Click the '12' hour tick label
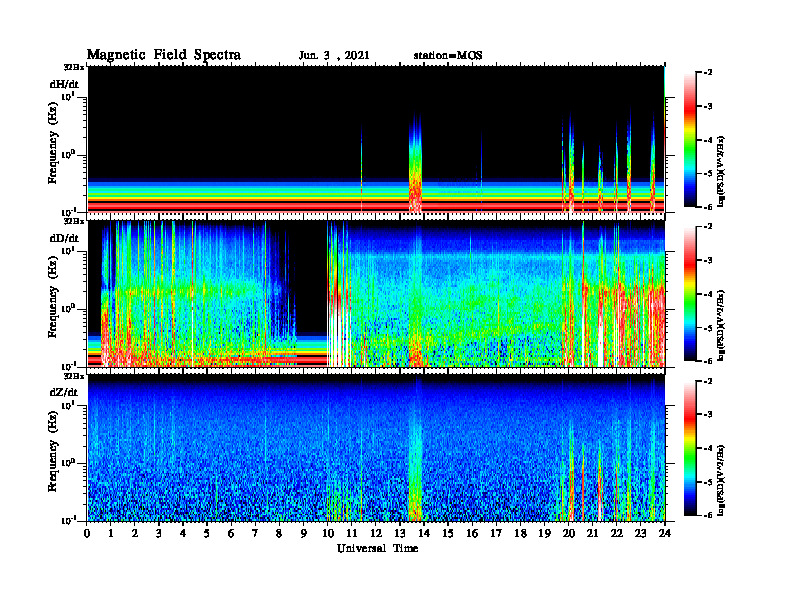Image resolution: width=792 pixels, height=612 pixels. (x=375, y=534)
